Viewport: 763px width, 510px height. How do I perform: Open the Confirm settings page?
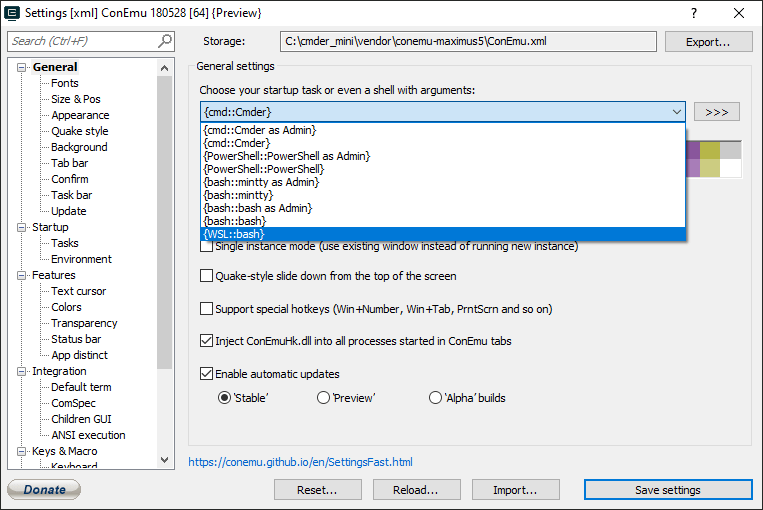70,179
